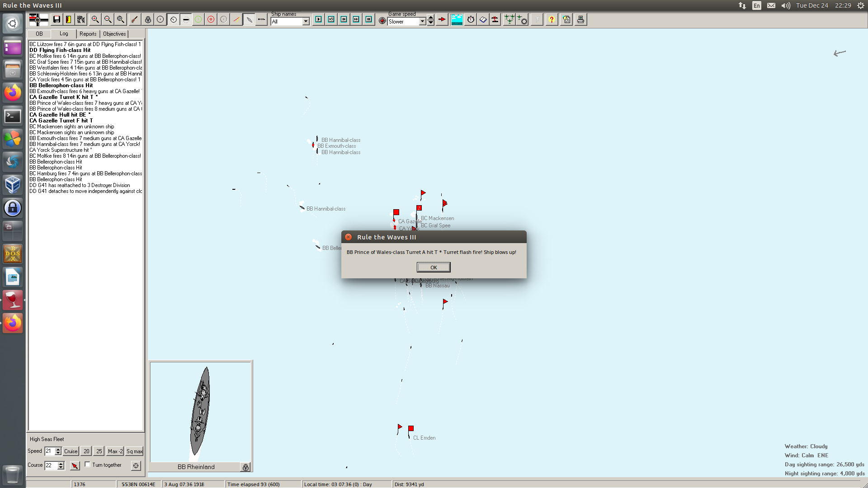This screenshot has height=488, width=868.
Task: Increase the Speed stepper value
Action: 58,449
